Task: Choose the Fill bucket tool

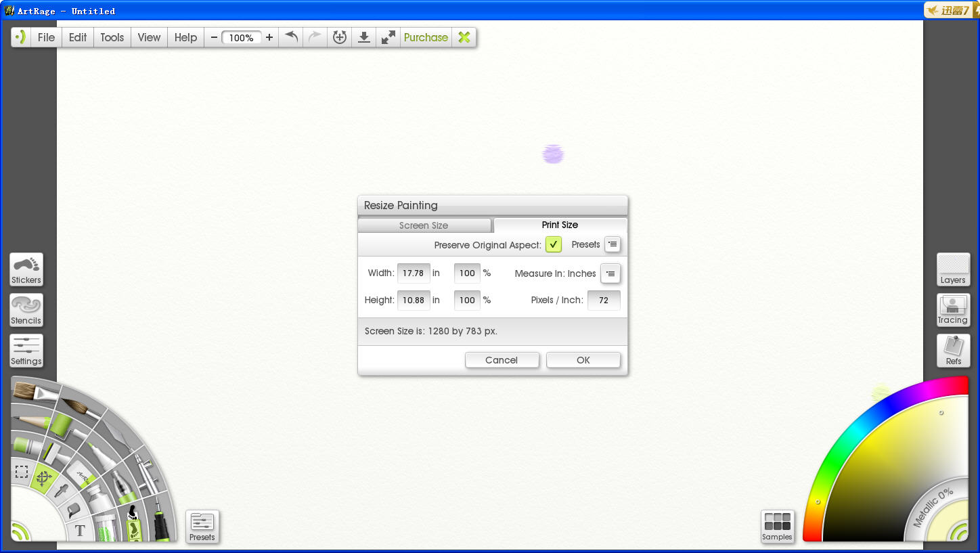Action: tap(73, 509)
